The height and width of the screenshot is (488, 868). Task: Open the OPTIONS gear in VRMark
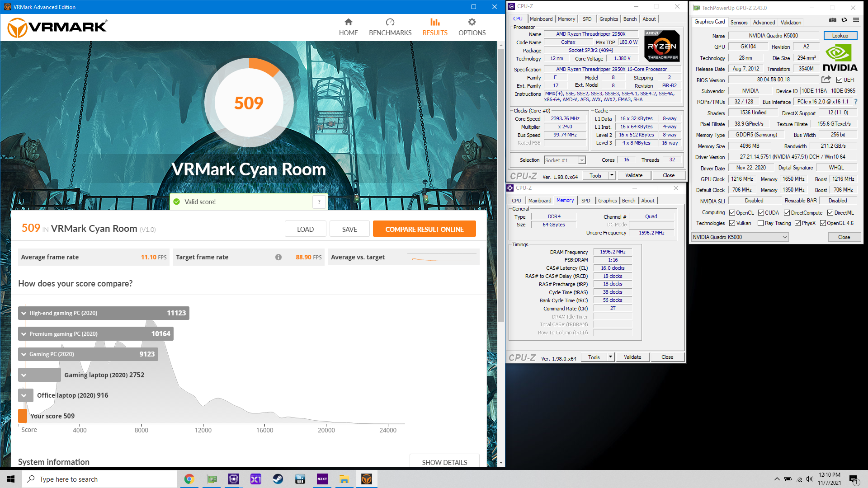tap(472, 27)
